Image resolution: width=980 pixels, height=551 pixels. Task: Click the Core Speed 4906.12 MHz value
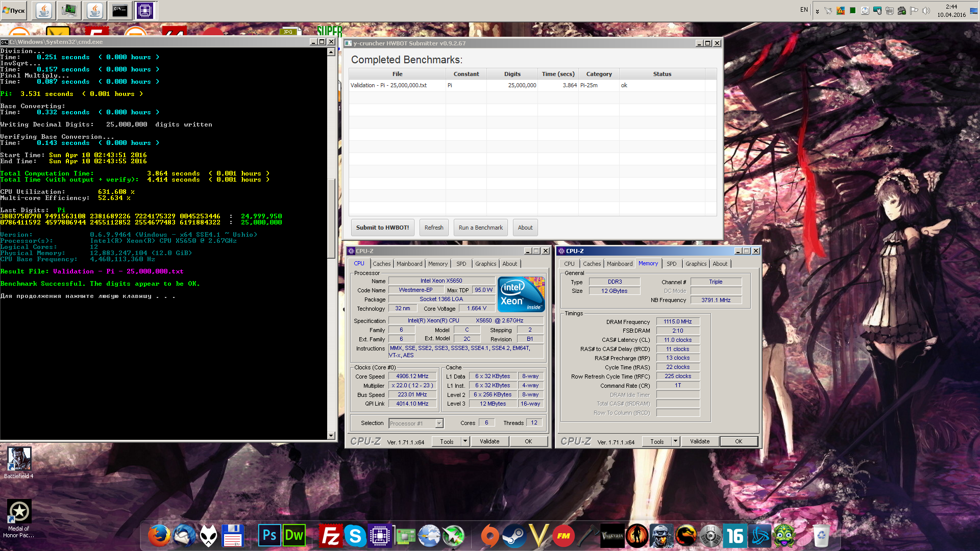tap(412, 377)
